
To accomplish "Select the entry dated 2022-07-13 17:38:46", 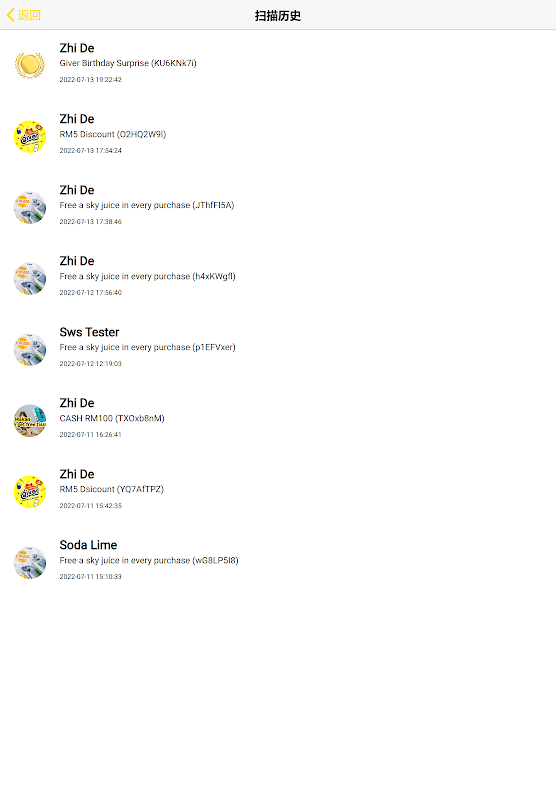I will (278, 207).
